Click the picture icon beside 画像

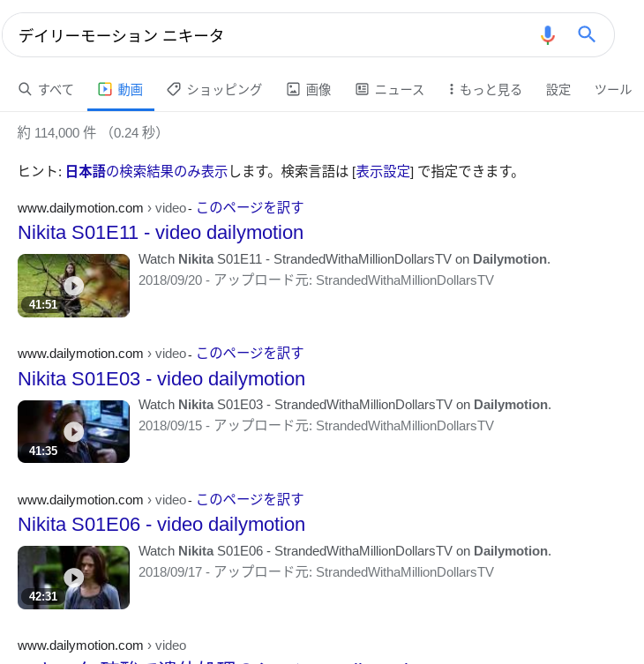(x=293, y=89)
